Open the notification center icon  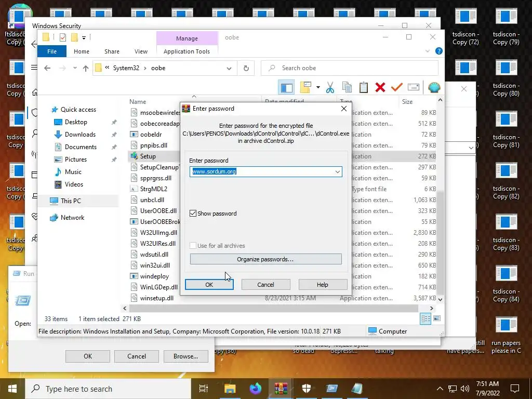pyautogui.click(x=515, y=389)
